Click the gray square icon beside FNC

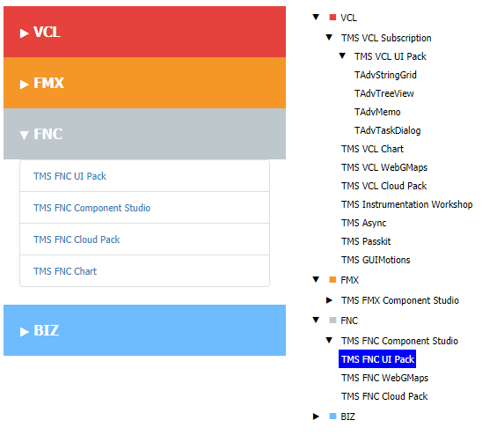pyautogui.click(x=332, y=321)
